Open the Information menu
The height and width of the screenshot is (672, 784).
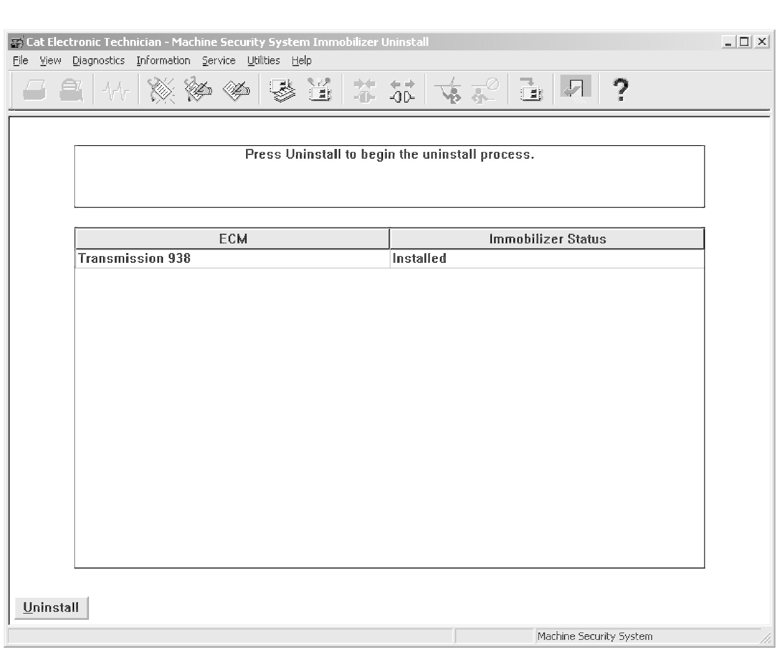pos(163,60)
